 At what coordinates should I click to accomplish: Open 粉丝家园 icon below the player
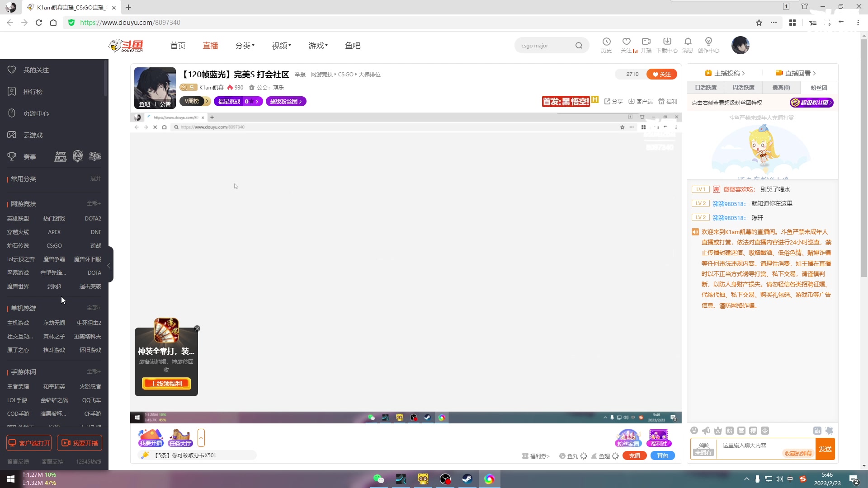pyautogui.click(x=628, y=438)
